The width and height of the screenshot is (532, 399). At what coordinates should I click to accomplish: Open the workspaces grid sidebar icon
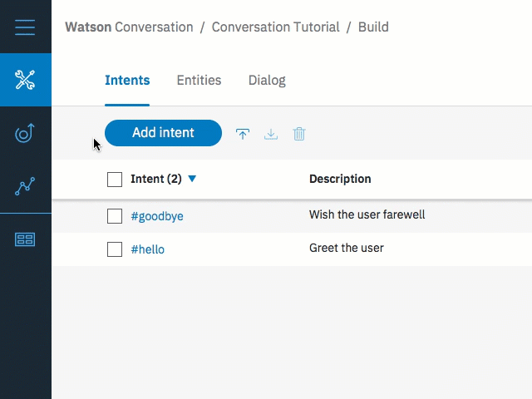pyautogui.click(x=25, y=239)
